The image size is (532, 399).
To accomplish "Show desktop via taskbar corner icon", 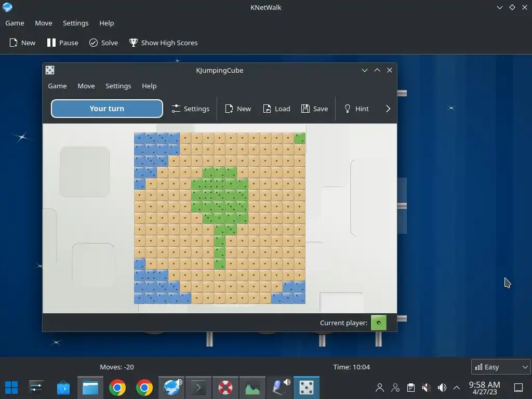I will click(518, 388).
